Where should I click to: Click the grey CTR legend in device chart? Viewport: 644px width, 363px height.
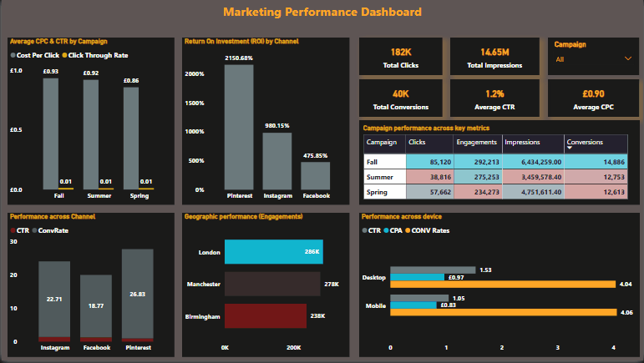click(x=372, y=230)
